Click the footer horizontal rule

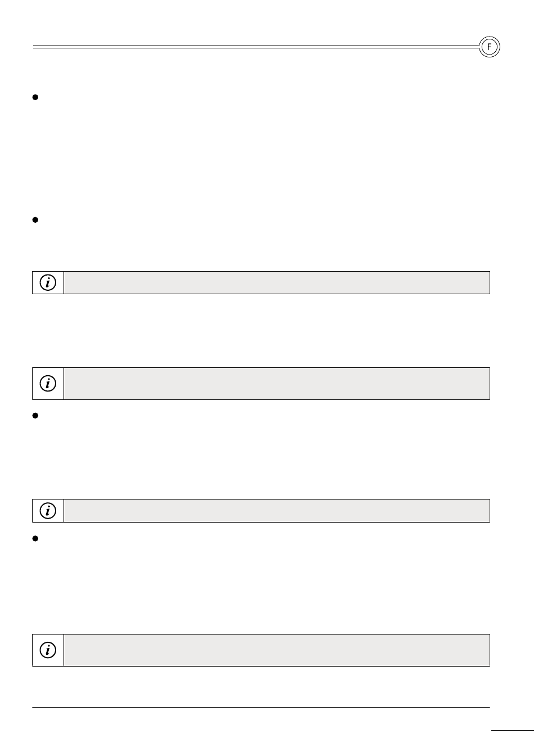(x=261, y=707)
